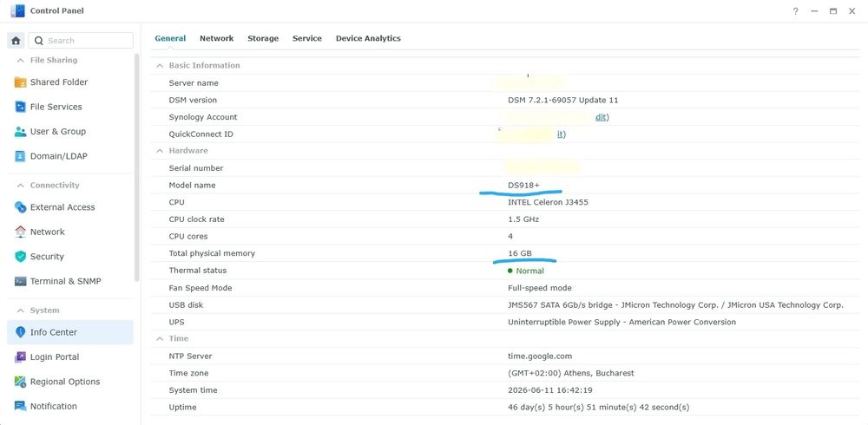
Task: Collapse the File Sharing section
Action: pyautogui.click(x=21, y=61)
